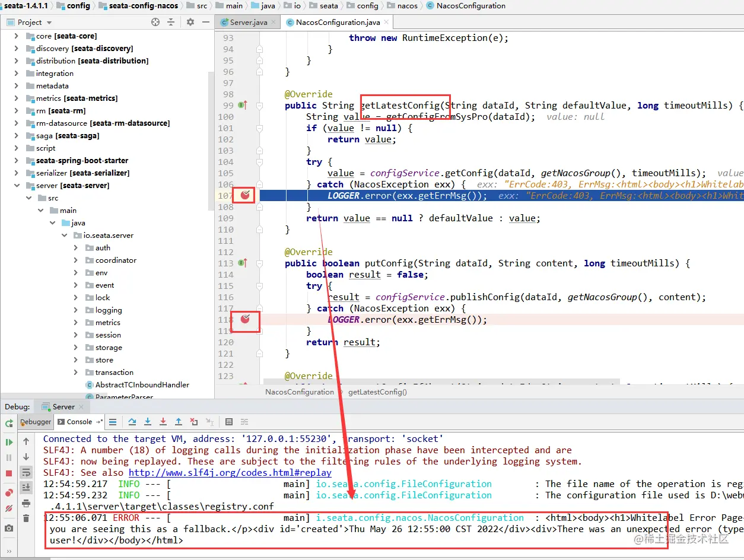
Task: Expand the coordinator package
Action: pos(76,260)
